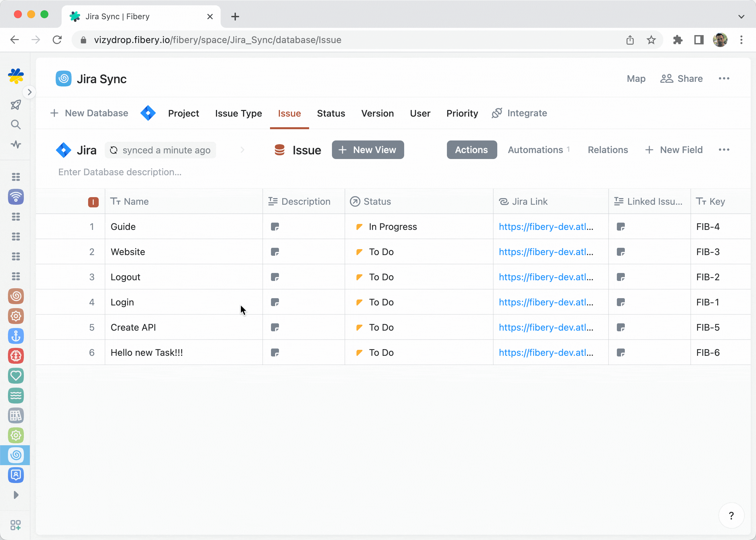Open the activity pulse icon in sidebar

point(16,144)
